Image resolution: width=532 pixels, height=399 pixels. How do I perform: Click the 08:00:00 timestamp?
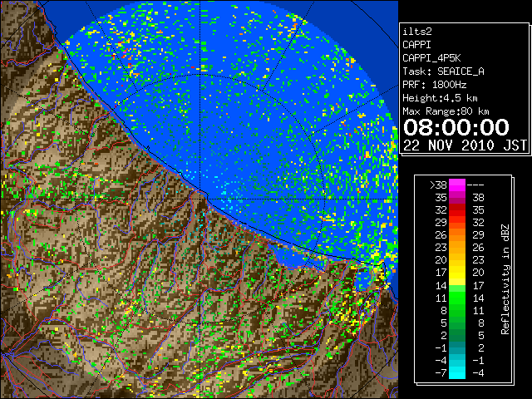pyautogui.click(x=456, y=127)
